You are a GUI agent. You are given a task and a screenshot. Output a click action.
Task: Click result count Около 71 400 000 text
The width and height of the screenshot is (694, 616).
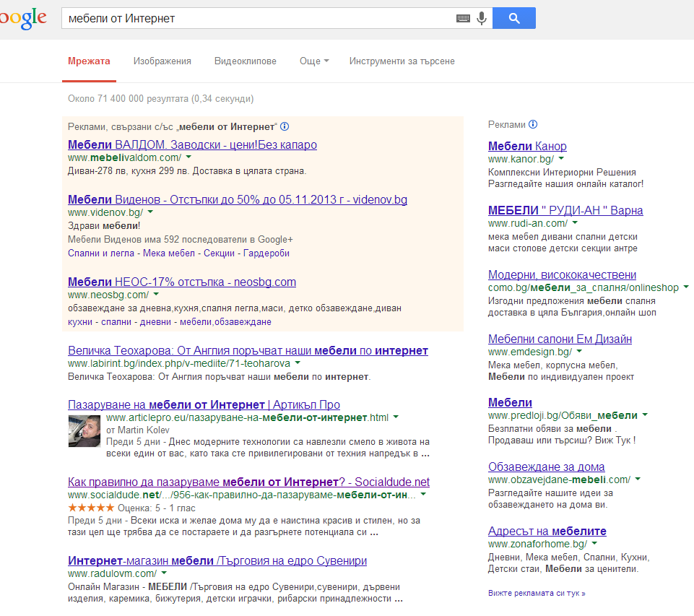point(160,99)
